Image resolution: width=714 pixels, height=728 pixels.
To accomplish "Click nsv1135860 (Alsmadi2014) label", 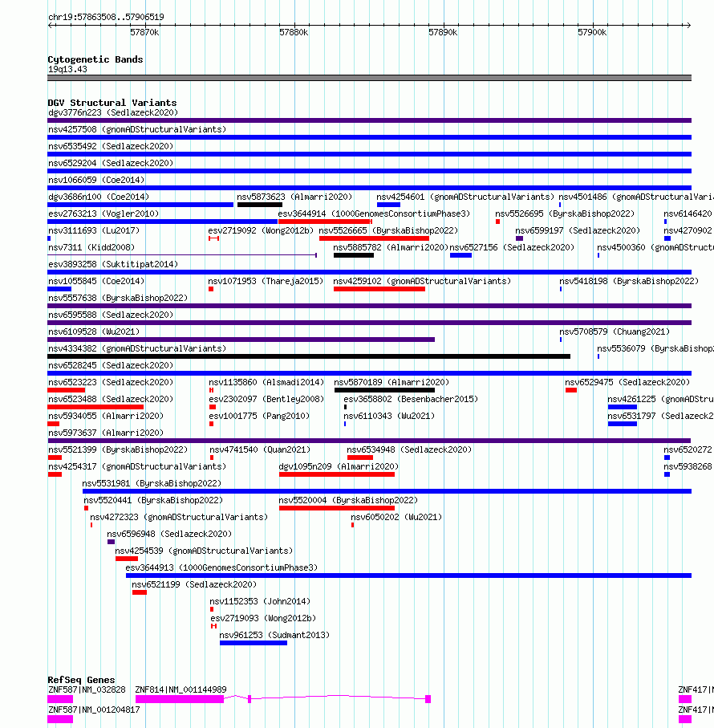I will pyautogui.click(x=266, y=383).
